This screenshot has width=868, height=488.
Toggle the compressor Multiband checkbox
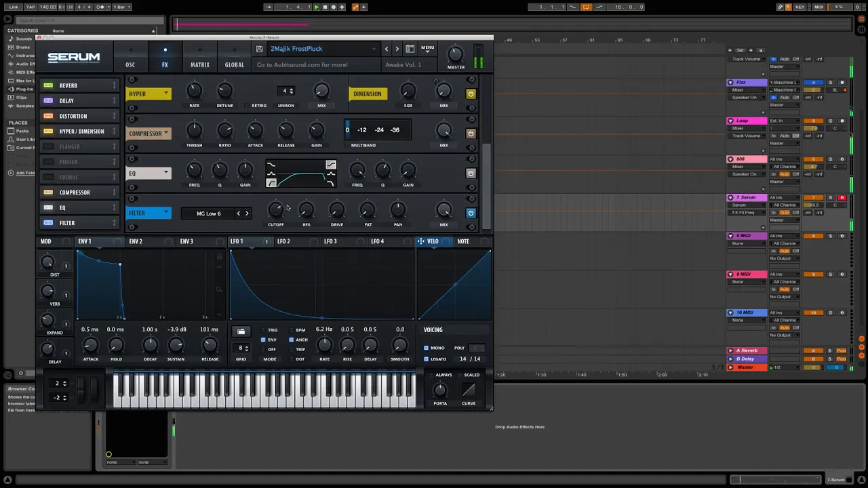pos(347,145)
